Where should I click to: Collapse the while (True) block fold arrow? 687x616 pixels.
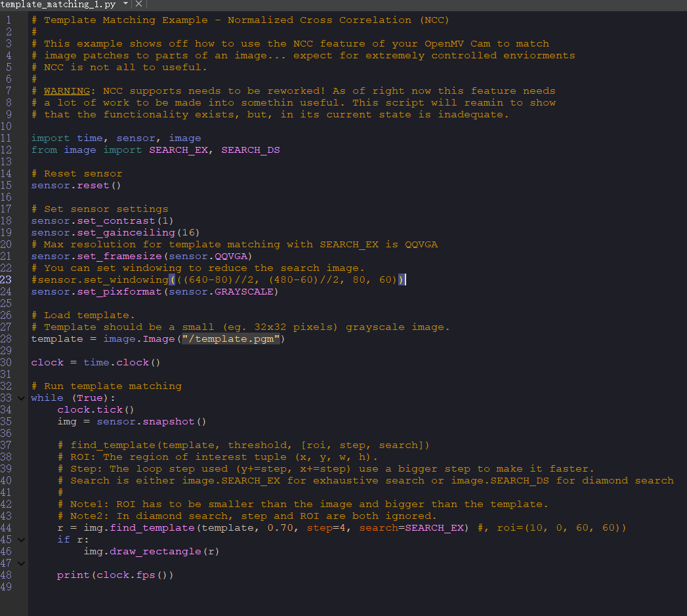click(x=21, y=398)
